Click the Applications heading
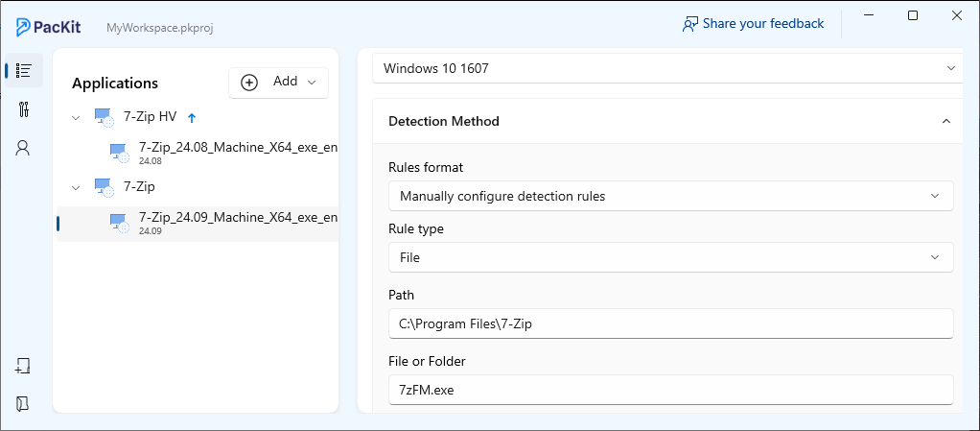 (x=115, y=84)
